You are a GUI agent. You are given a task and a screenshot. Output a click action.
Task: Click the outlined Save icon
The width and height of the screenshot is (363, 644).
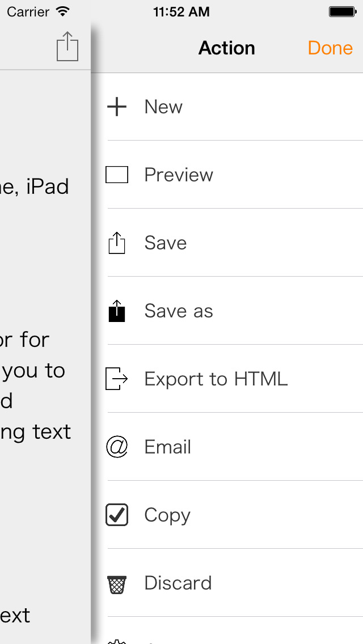pos(117,243)
